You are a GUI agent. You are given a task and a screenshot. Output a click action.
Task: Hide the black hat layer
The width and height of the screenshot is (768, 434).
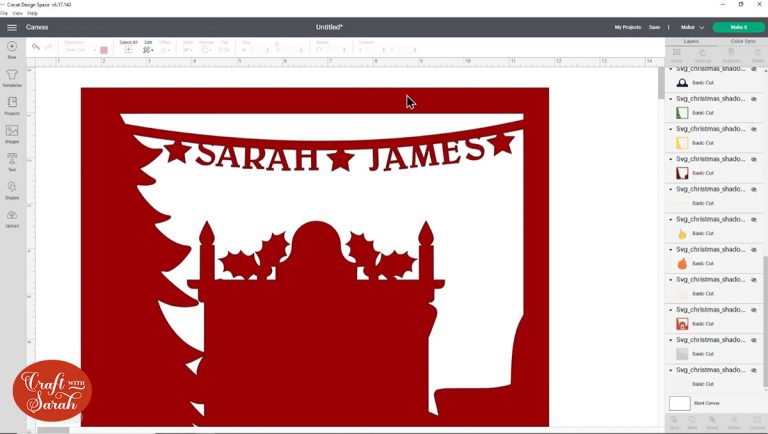[x=754, y=69]
